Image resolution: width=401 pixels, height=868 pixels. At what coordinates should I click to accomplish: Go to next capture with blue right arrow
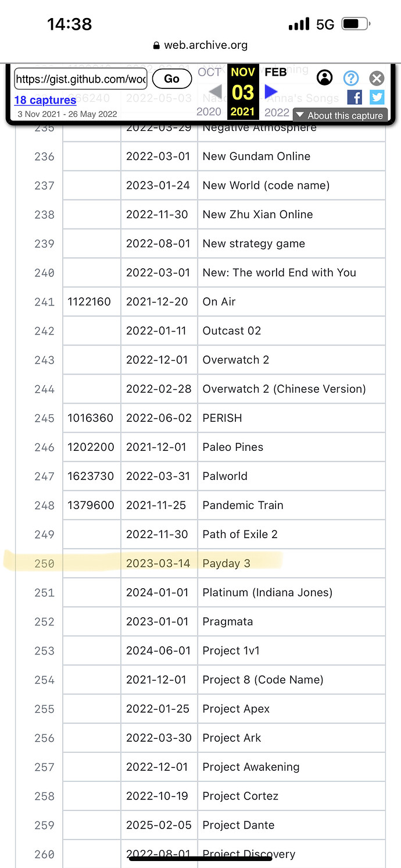tap(271, 91)
